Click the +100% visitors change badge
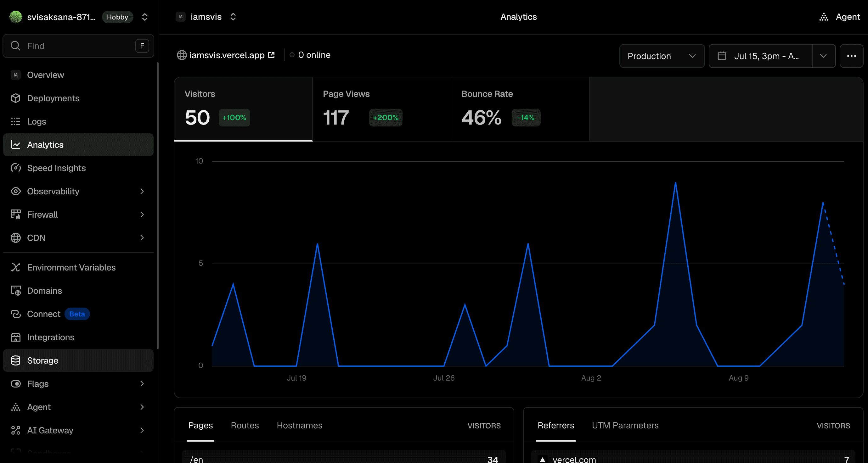Screen dimensions: 868x463 pyautogui.click(x=234, y=117)
